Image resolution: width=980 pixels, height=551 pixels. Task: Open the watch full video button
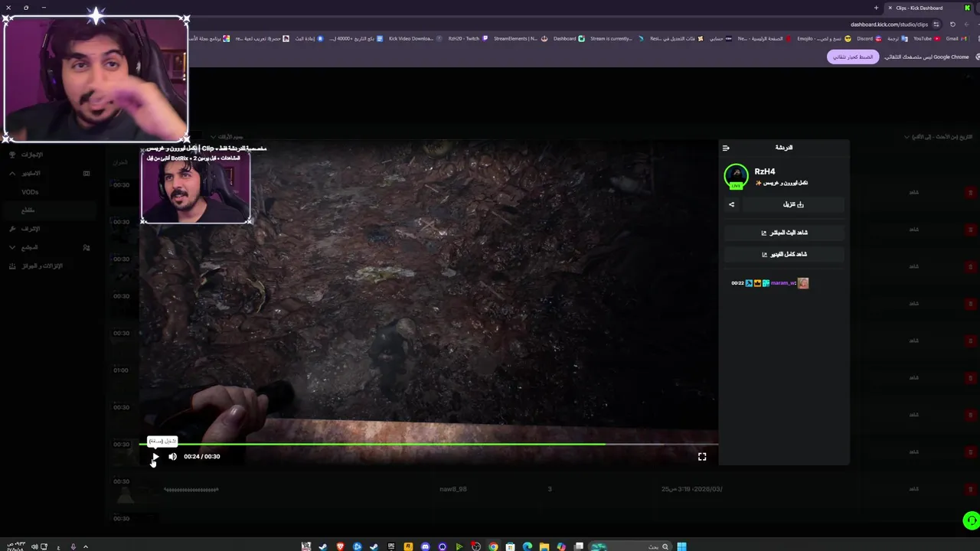(784, 254)
